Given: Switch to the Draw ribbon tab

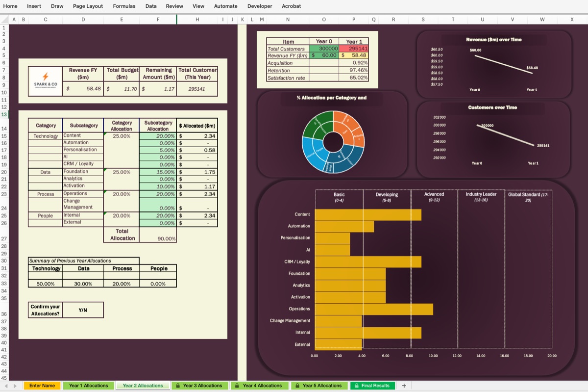Looking at the screenshot, I should pyautogui.click(x=57, y=6).
